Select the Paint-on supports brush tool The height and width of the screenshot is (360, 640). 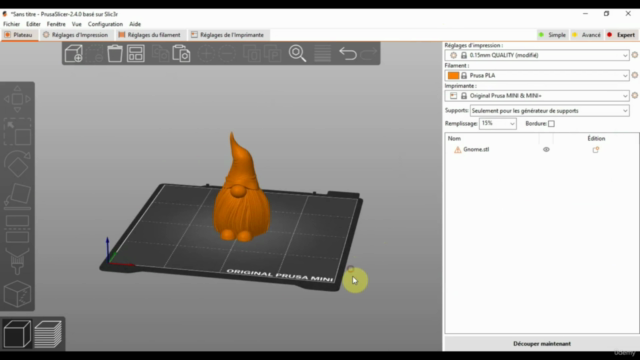pyautogui.click(x=17, y=261)
